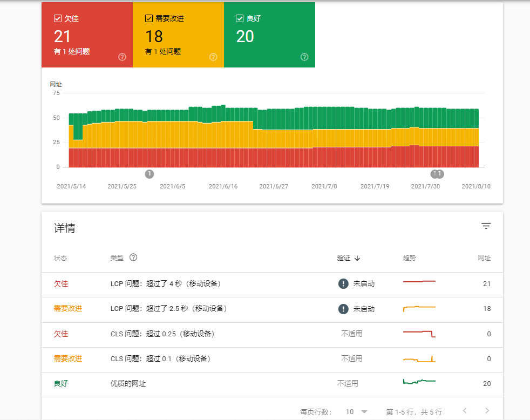The height and width of the screenshot is (420, 530).
Task: Open the help tooltip on the green 良好 card
Action: pos(304,57)
